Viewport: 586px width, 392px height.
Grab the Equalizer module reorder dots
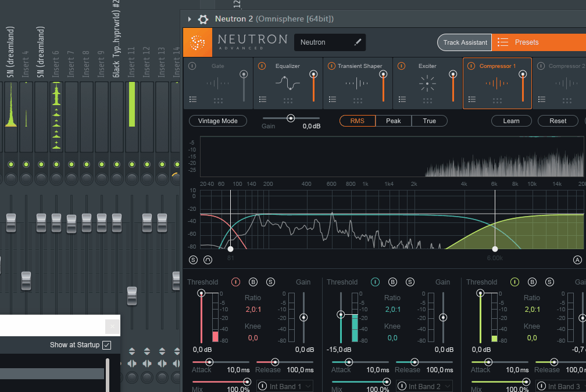coord(288,100)
